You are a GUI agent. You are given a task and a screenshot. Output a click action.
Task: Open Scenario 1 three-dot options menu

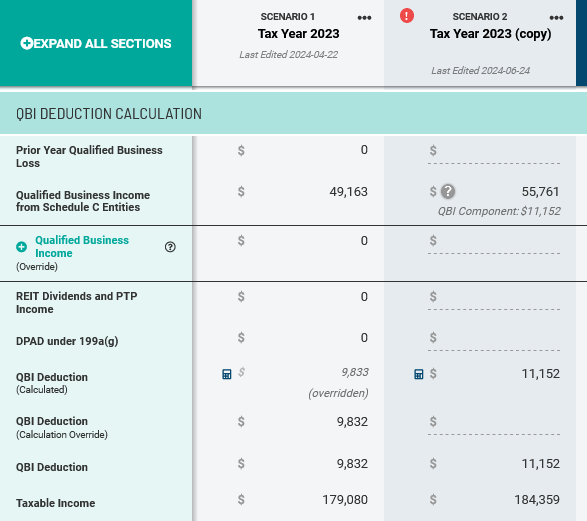364,18
